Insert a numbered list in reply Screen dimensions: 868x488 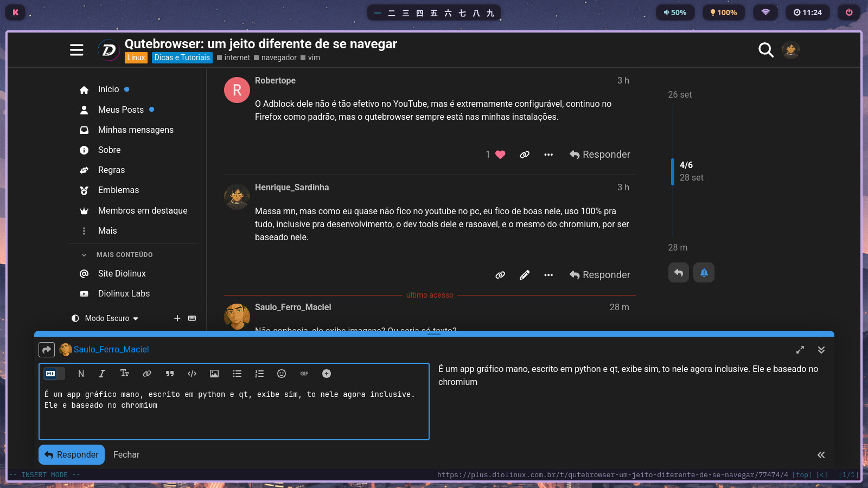coord(259,374)
